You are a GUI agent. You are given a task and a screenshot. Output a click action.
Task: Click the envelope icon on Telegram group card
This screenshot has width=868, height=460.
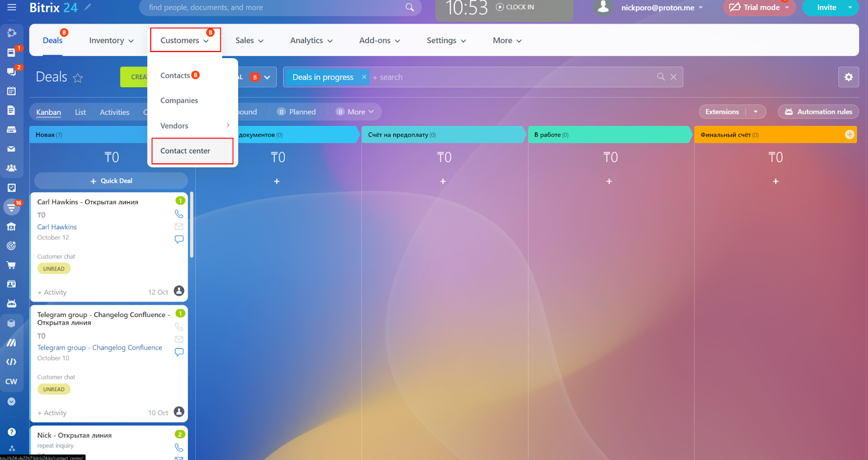click(x=179, y=340)
